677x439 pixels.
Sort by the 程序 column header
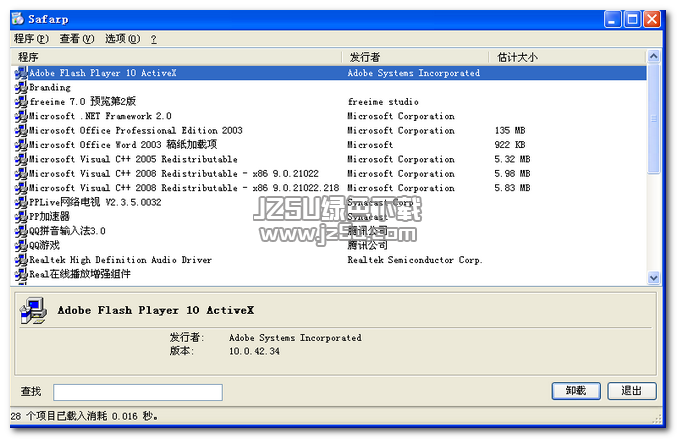[x=177, y=57]
